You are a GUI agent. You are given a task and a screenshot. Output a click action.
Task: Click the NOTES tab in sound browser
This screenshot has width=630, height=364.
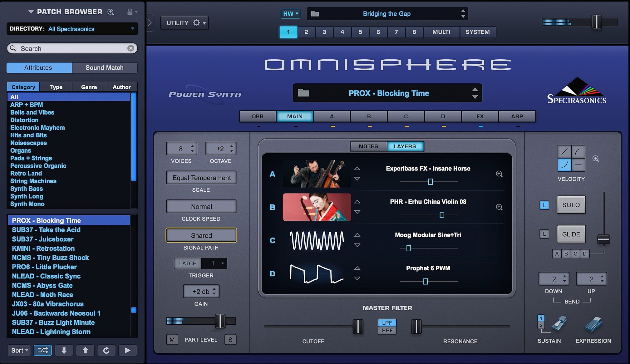[x=368, y=146]
